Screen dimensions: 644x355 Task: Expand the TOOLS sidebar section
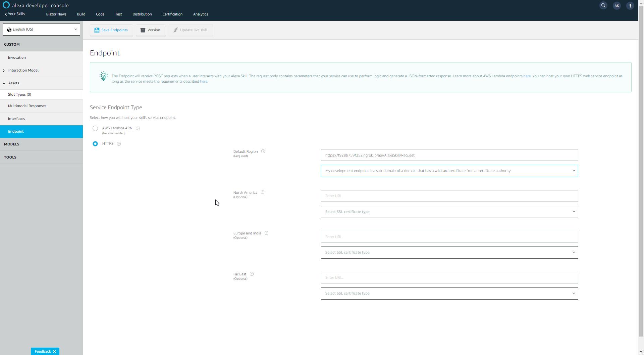[x=41, y=158]
